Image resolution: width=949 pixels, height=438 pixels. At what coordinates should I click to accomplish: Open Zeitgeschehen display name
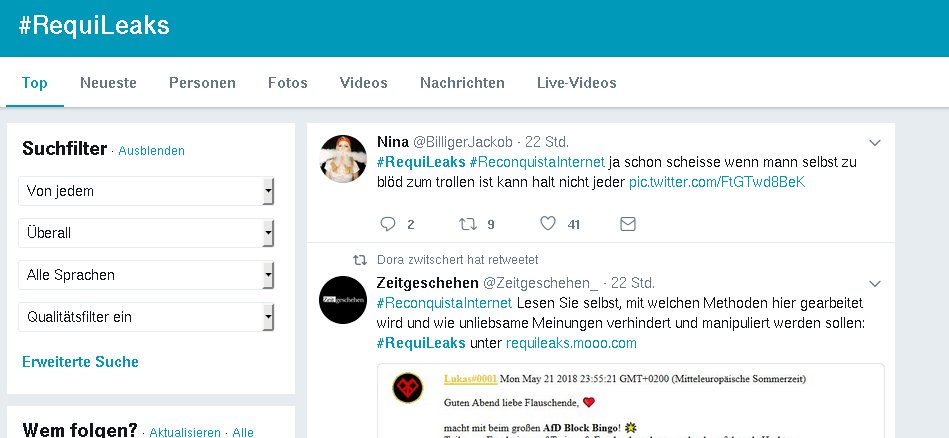(x=427, y=283)
